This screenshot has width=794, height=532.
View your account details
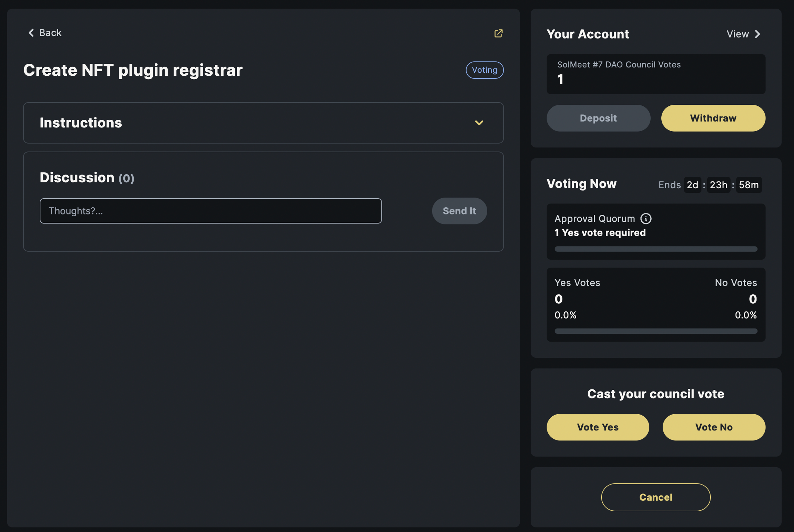[737, 34]
